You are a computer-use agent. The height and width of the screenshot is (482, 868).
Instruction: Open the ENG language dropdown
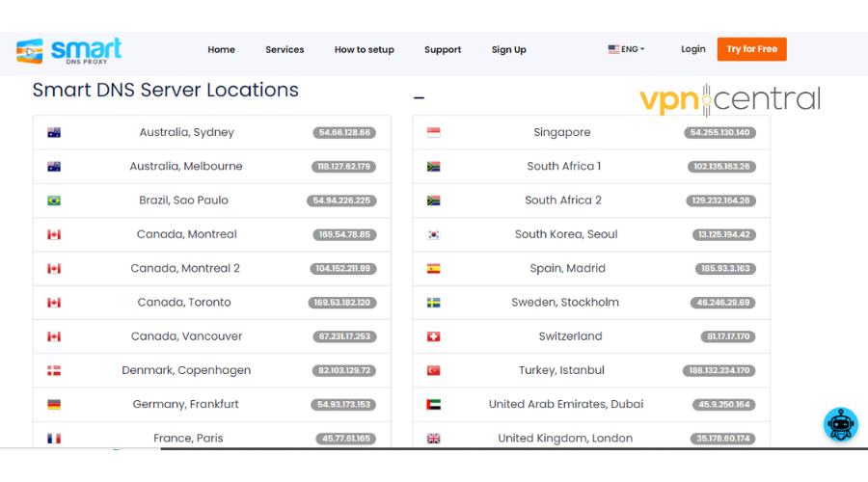pyautogui.click(x=626, y=49)
